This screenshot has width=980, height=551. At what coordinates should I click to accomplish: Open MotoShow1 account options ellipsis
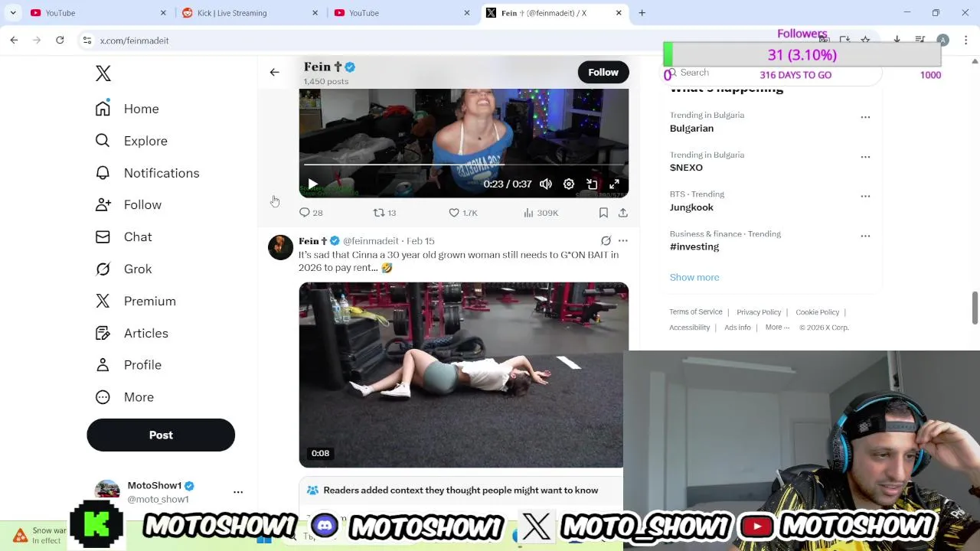(x=238, y=492)
